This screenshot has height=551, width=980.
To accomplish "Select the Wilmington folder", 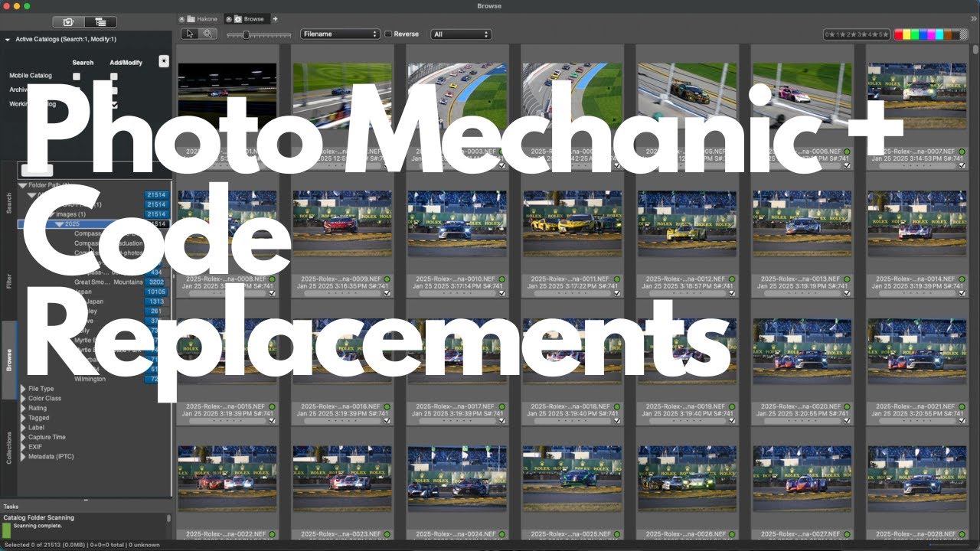I will [90, 379].
